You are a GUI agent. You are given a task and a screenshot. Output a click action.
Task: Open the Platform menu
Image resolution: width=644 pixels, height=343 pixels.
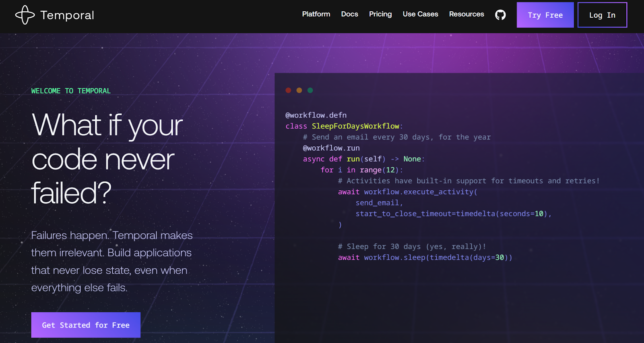coord(316,14)
